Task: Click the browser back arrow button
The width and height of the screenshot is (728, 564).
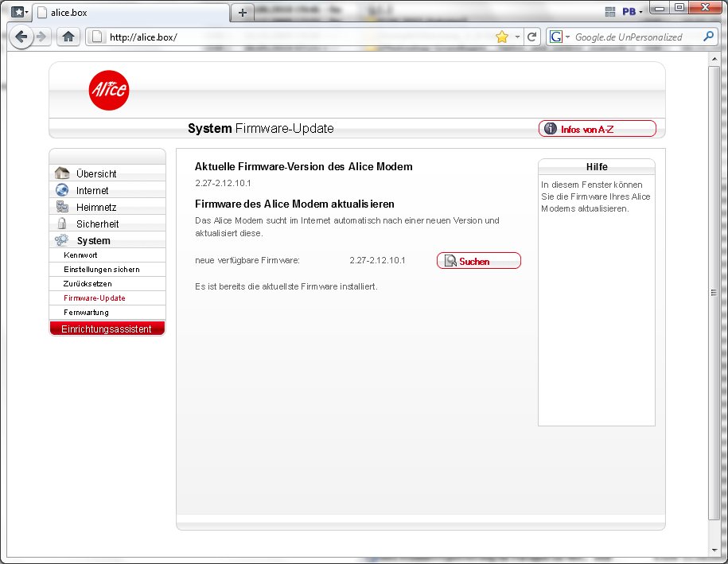Action: pyautogui.click(x=21, y=37)
